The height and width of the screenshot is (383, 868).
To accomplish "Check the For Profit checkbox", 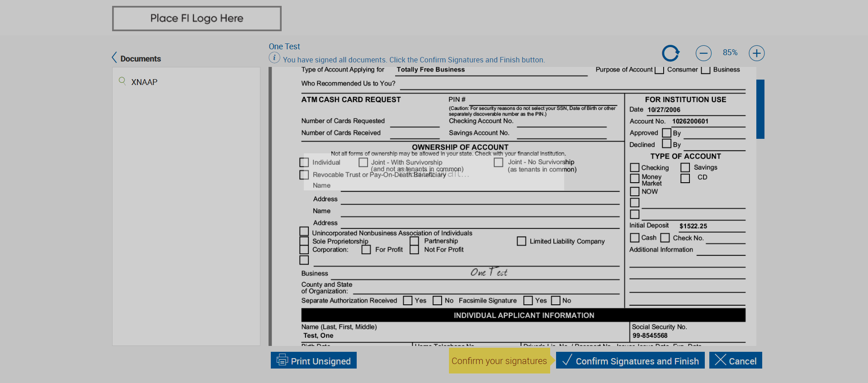I will tap(366, 249).
